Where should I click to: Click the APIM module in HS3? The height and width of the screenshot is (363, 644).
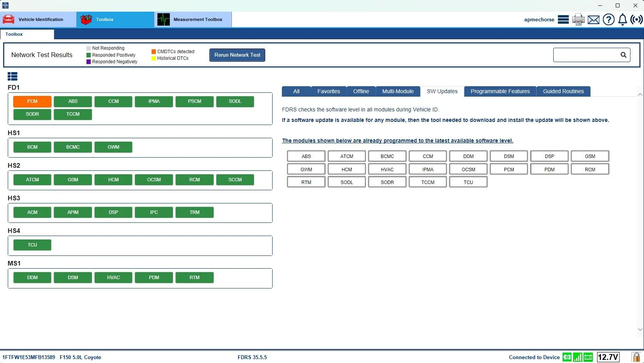(73, 212)
